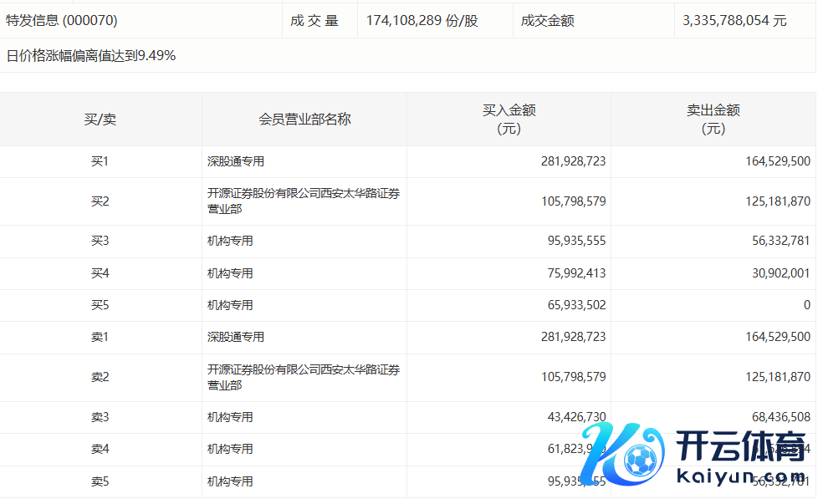Click the 买3 row label

click(x=100, y=241)
